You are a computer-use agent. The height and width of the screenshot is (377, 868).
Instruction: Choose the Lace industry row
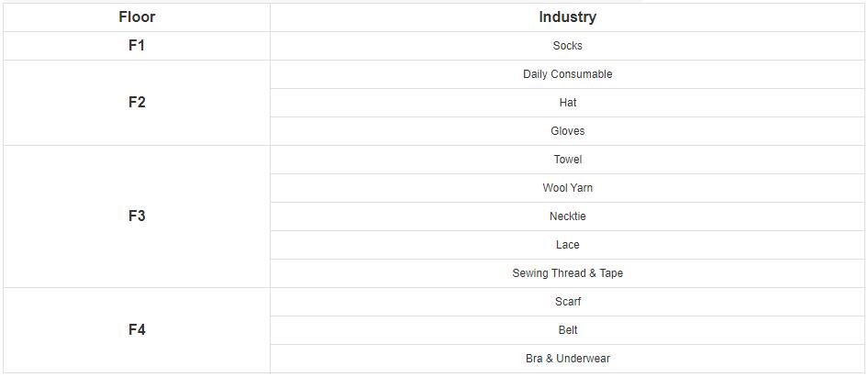[x=567, y=245]
